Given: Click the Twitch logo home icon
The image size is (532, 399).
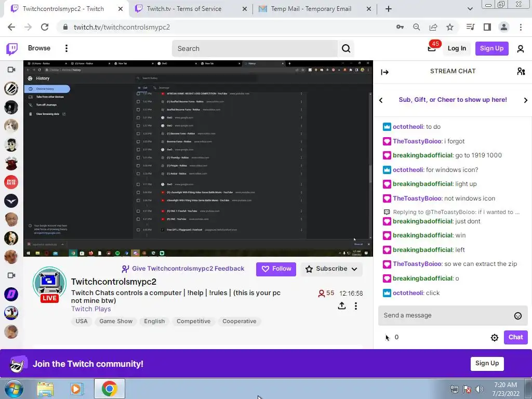Looking at the screenshot, I should pos(12,48).
